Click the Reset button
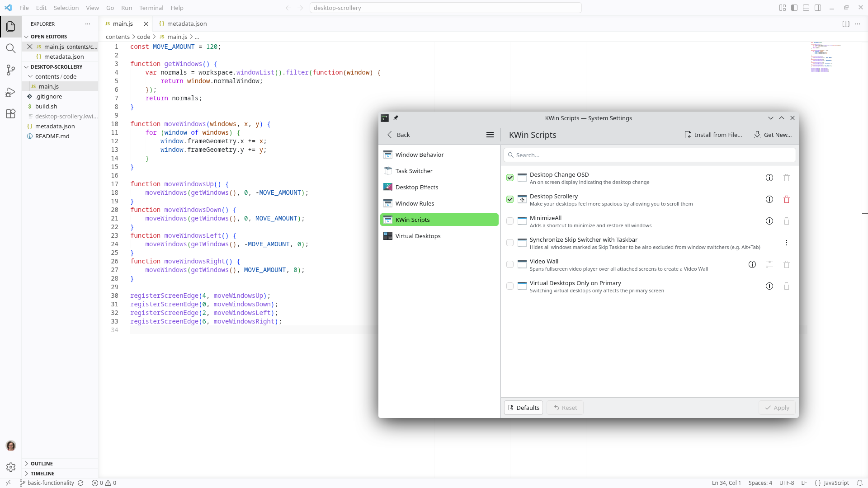Screen dimensions: 868x488 [x=565, y=408]
